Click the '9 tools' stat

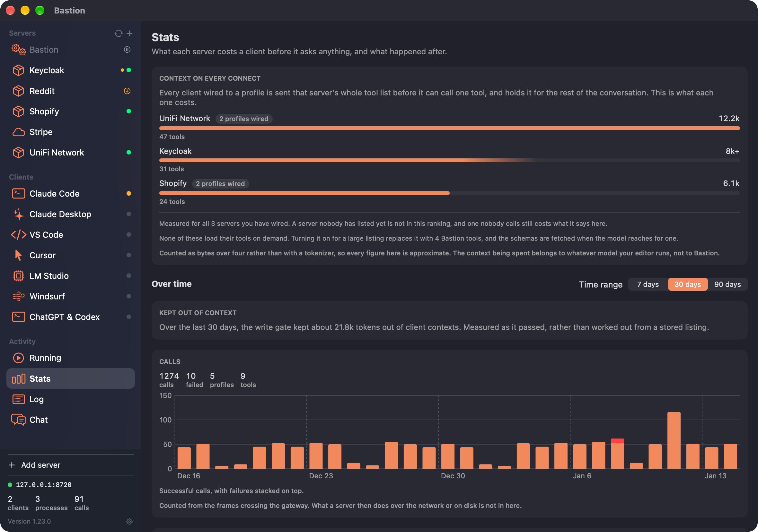pyautogui.click(x=248, y=380)
